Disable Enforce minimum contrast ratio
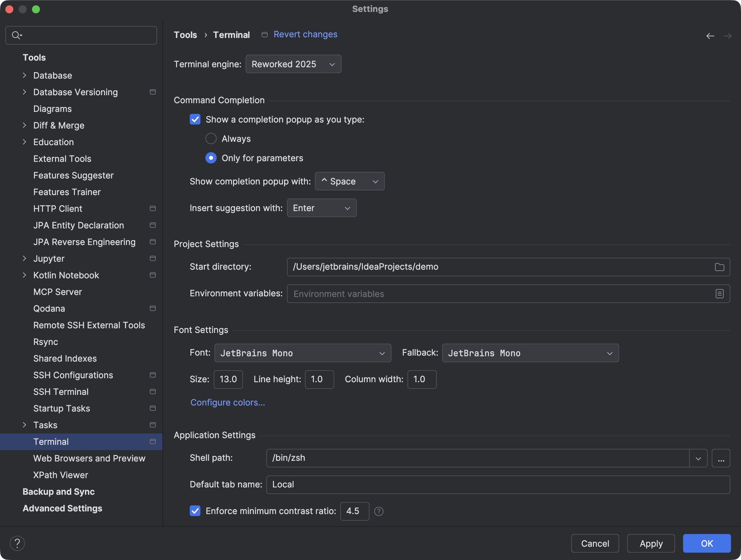The width and height of the screenshot is (741, 560). pos(195,511)
